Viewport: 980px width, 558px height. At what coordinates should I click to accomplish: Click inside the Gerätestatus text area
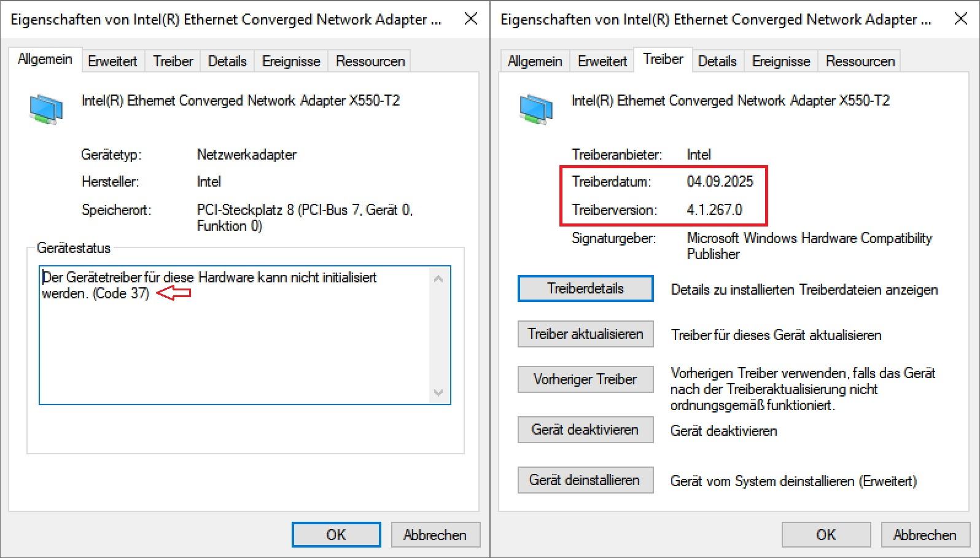233,338
